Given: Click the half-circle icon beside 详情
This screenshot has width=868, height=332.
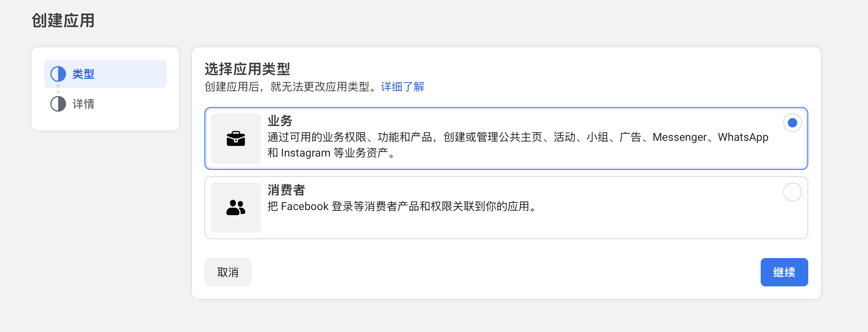Looking at the screenshot, I should [58, 104].
